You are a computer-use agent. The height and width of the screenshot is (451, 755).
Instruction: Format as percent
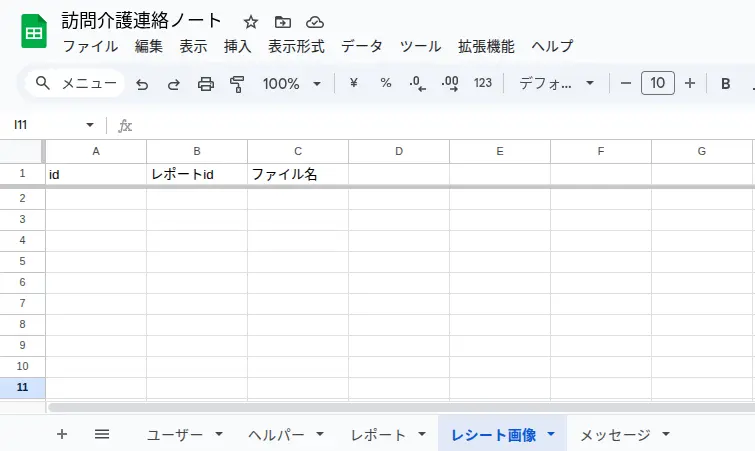[385, 83]
